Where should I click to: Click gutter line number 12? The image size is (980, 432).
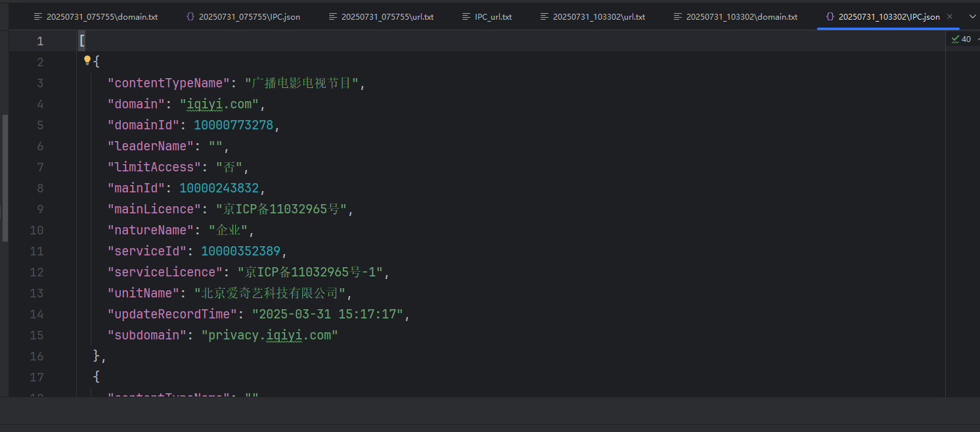click(x=37, y=272)
